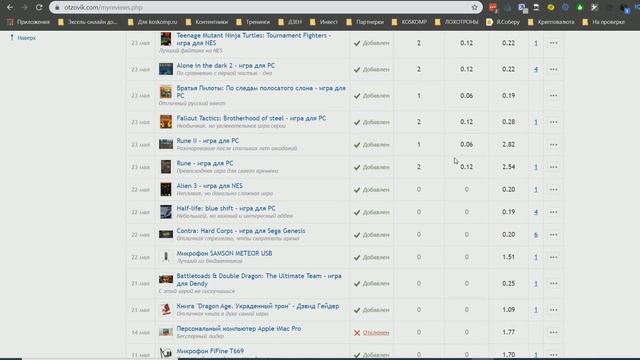Viewport: 640px width, 360px height.
Task: Click the 1.51 value in SAMSON METEOR row
Action: [508, 257]
